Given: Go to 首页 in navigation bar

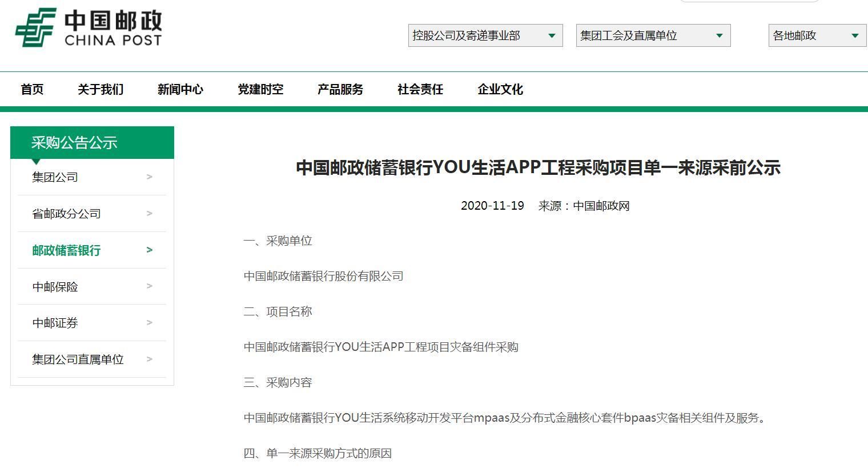Looking at the screenshot, I should click(x=32, y=89).
